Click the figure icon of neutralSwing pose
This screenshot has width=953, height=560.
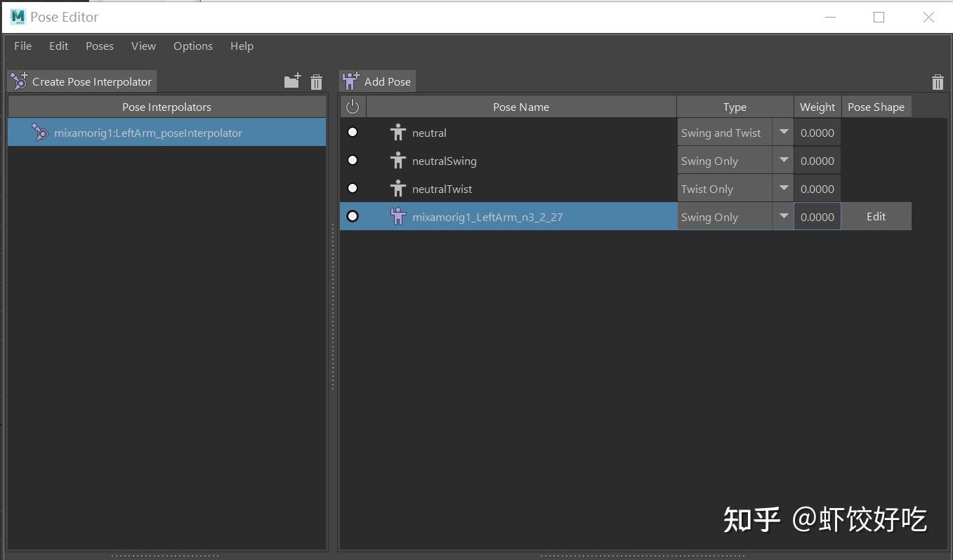tap(398, 161)
